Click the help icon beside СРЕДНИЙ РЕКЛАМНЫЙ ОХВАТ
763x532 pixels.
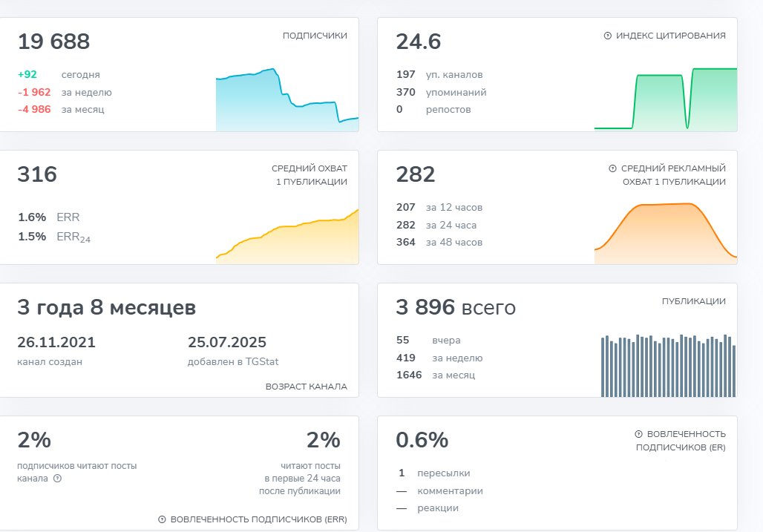point(612,168)
